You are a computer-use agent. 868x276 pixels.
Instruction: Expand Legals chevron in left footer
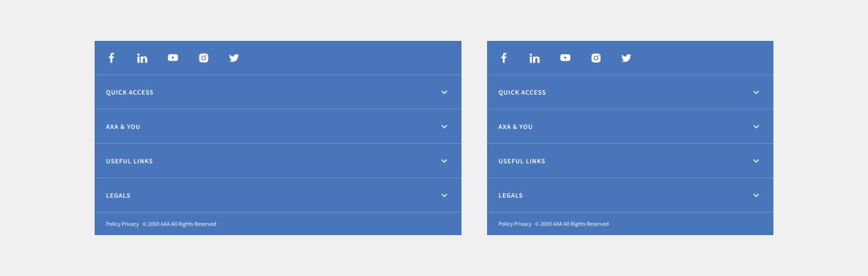(444, 195)
